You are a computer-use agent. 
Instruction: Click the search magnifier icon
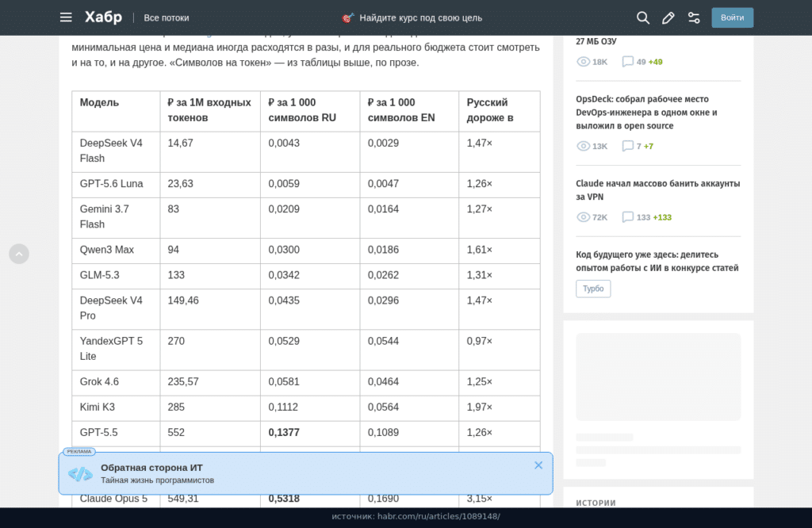pos(642,17)
